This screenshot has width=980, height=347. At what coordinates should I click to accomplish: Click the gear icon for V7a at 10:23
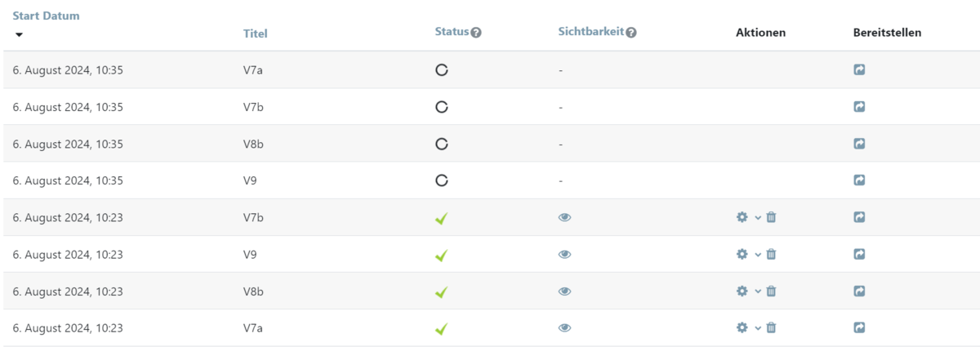[742, 327]
